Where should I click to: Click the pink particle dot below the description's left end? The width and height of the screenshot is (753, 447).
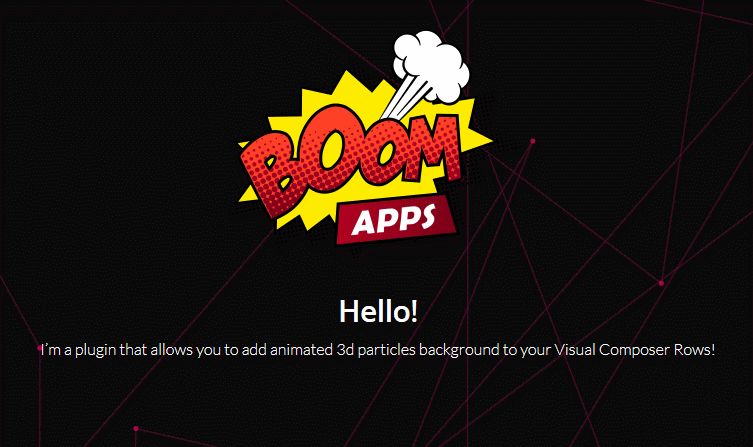click(136, 428)
